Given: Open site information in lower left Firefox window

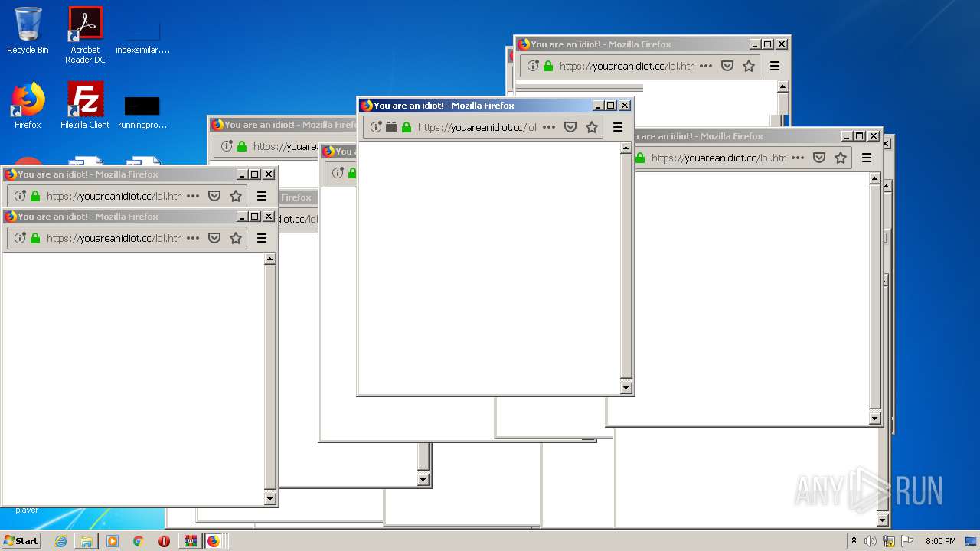Looking at the screenshot, I should pyautogui.click(x=20, y=238).
